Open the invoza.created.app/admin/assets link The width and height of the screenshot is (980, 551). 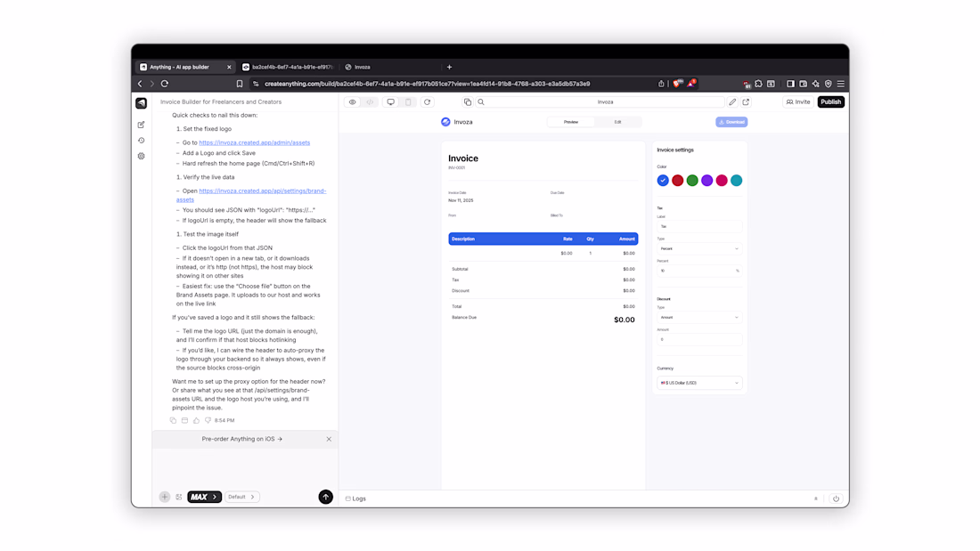point(255,142)
